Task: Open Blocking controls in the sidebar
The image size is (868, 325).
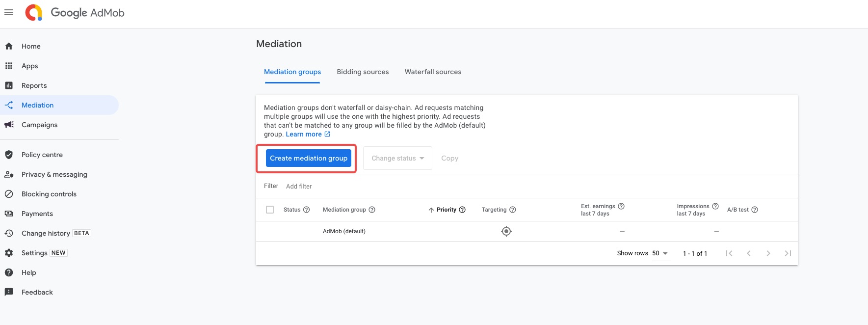Action: pyautogui.click(x=49, y=194)
